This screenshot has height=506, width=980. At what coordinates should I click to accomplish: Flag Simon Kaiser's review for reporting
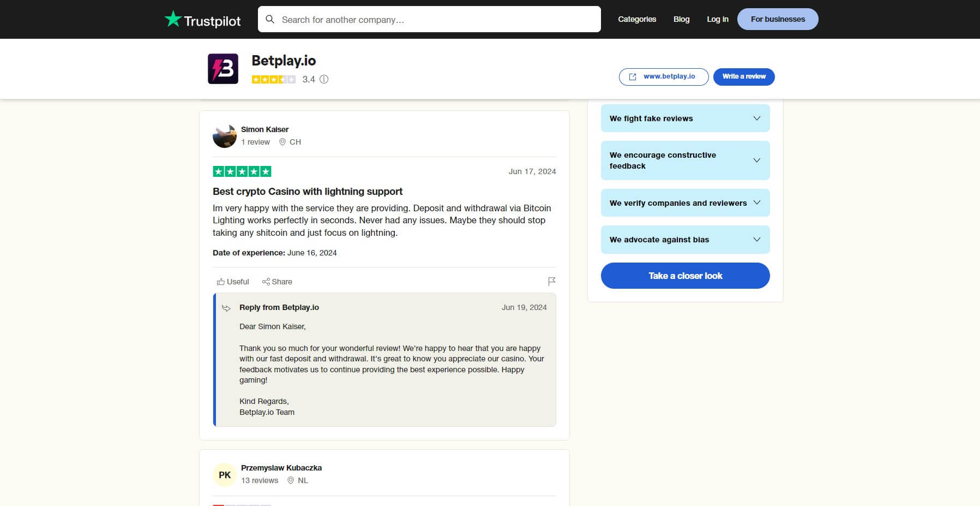552,281
